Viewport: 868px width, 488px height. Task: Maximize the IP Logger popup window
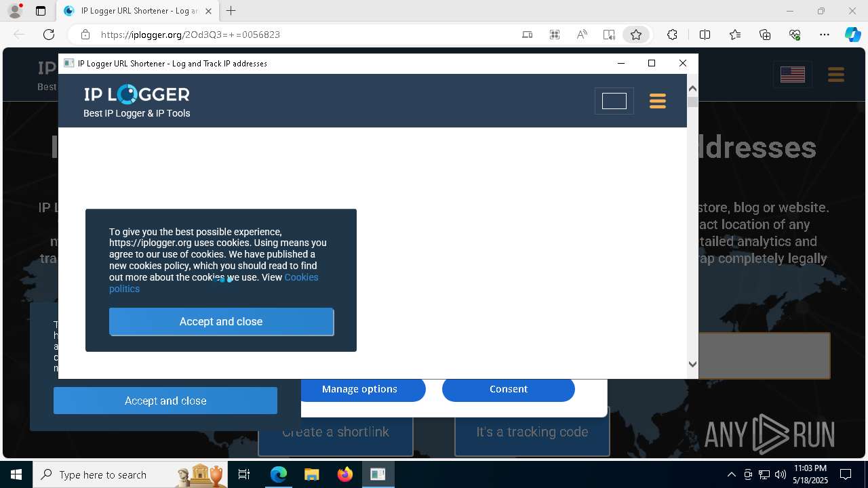652,63
